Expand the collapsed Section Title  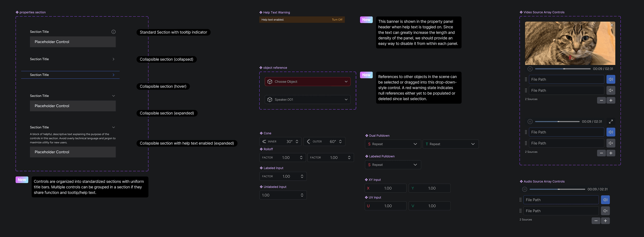(113, 59)
